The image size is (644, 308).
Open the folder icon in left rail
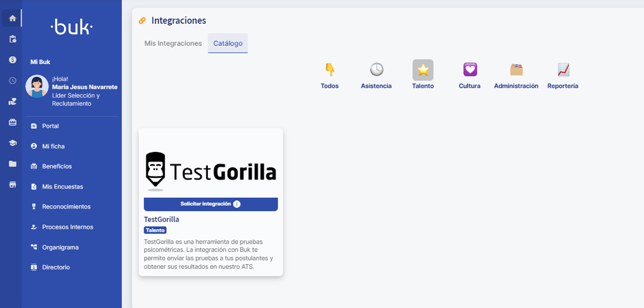click(12, 164)
